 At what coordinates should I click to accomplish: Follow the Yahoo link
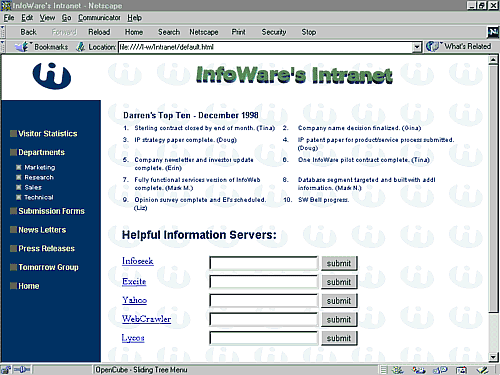134,300
